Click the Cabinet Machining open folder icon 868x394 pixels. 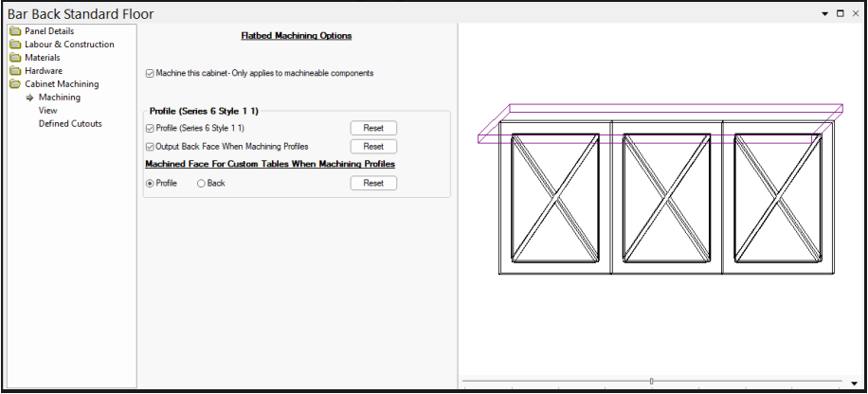point(15,84)
